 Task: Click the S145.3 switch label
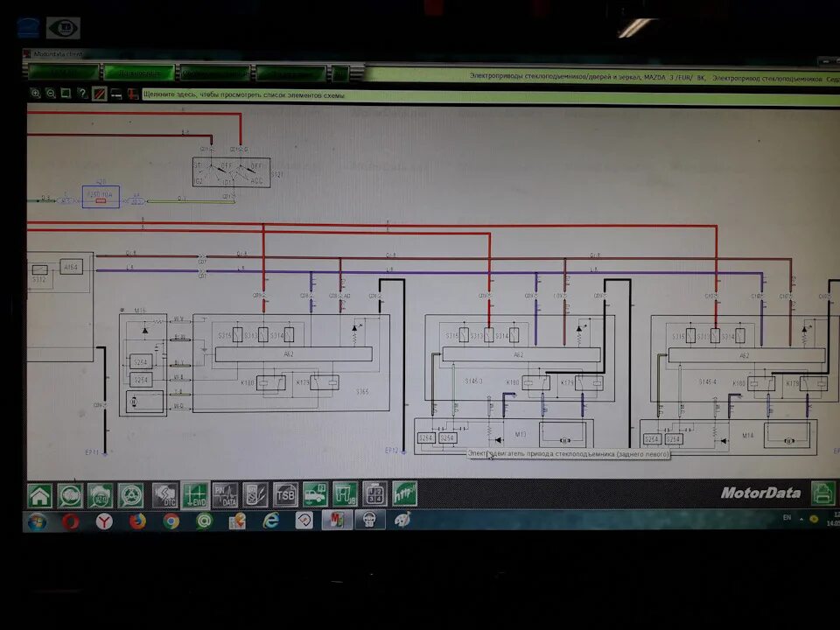tap(473, 381)
